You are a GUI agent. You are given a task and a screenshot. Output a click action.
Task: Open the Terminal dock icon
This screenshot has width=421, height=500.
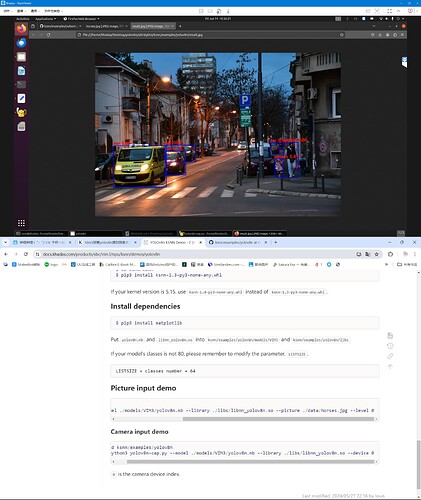point(21,84)
